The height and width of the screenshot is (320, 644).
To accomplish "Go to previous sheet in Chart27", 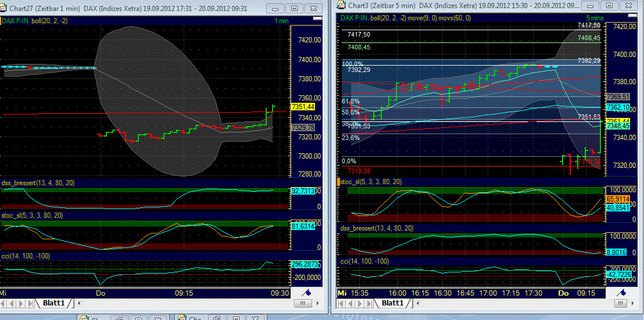I will (x=12, y=304).
